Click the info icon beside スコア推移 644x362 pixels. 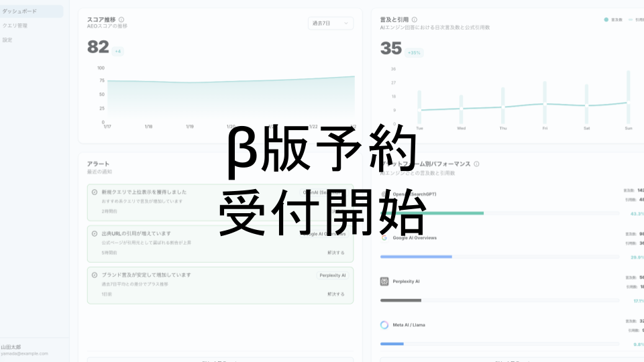[121, 19]
